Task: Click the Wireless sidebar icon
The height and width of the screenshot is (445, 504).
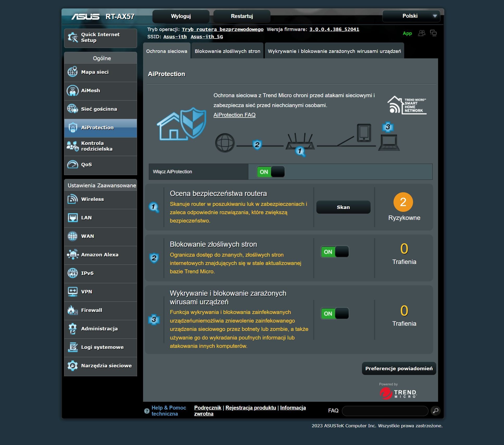Action: click(x=72, y=199)
